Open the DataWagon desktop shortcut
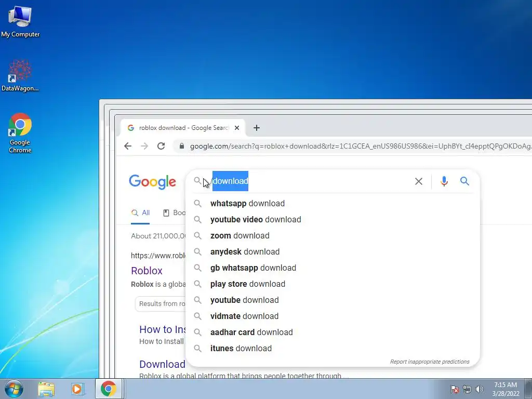 pyautogui.click(x=20, y=76)
